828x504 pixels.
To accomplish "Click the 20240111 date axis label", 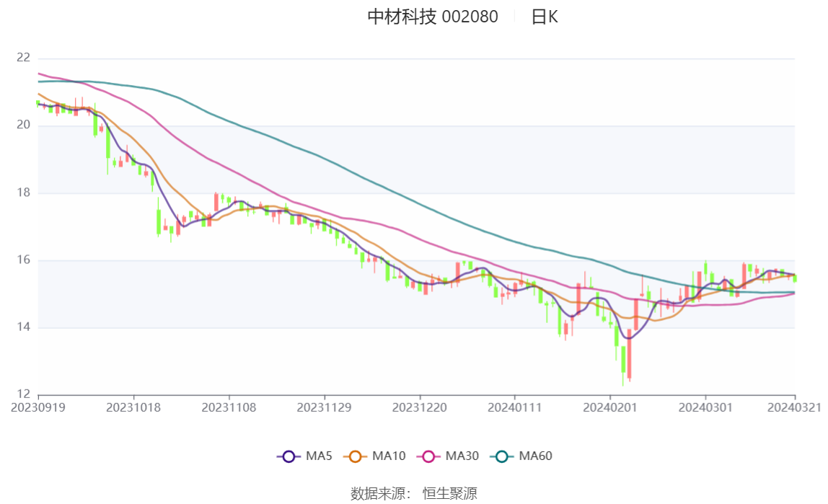I will click(x=515, y=407).
